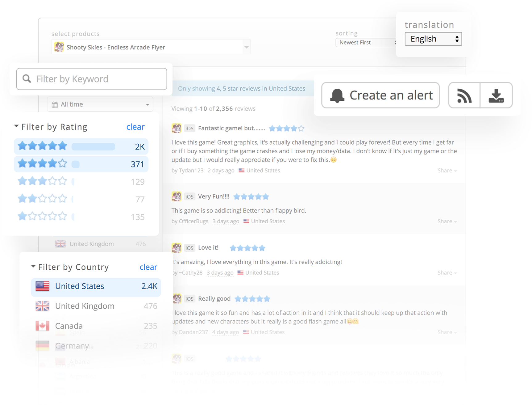This screenshot has height=405, width=532.
Task: Click iOS badge on Very Fun!!!! review
Action: click(x=189, y=196)
